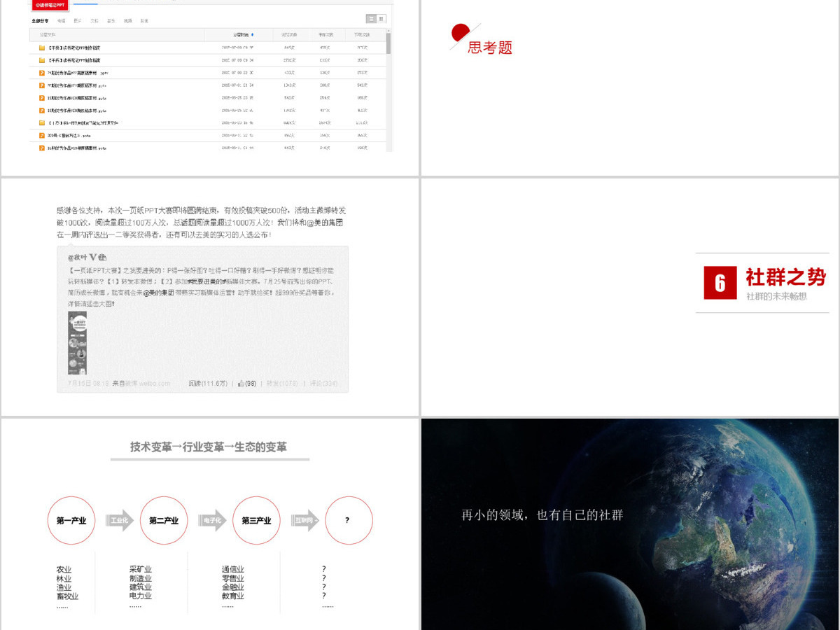Click the 电子化 arrow shape
The height and width of the screenshot is (630, 840).
[x=212, y=520]
